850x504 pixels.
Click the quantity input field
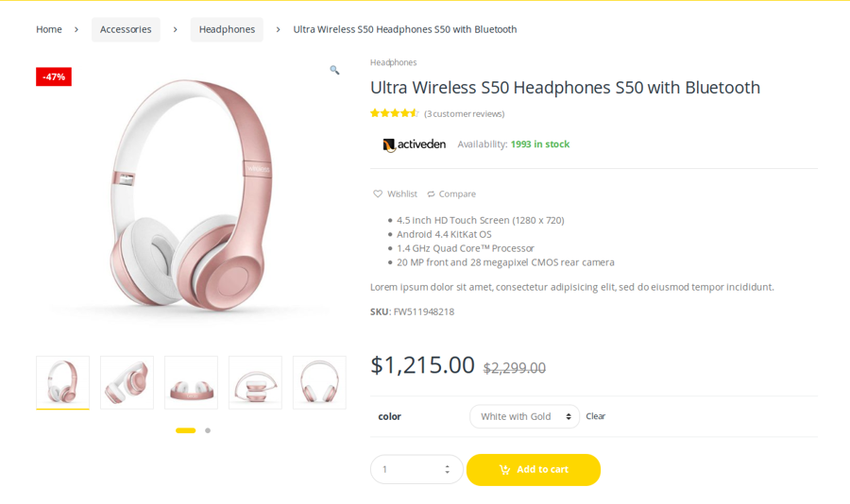tap(406, 469)
